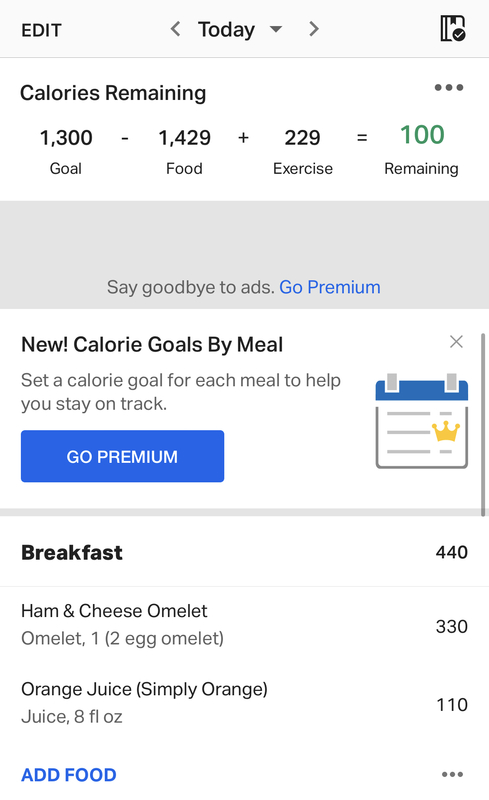Tap the EDIT button

pyautogui.click(x=41, y=31)
